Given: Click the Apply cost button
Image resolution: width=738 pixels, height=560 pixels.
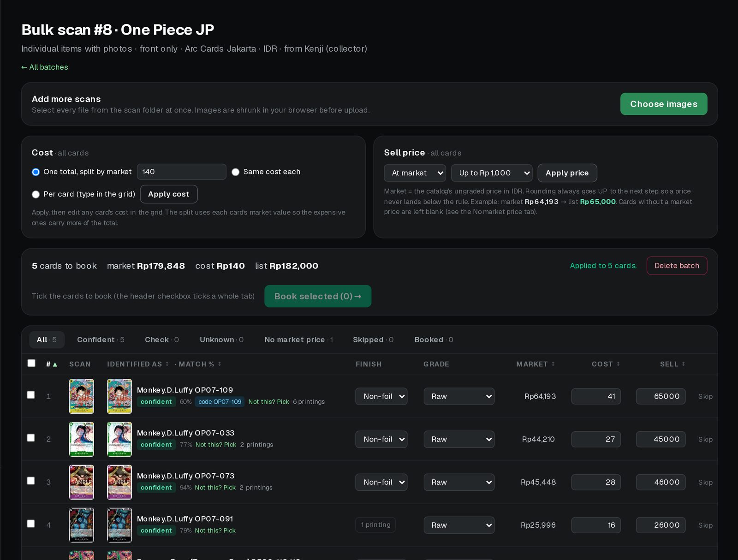Looking at the screenshot, I should (169, 194).
